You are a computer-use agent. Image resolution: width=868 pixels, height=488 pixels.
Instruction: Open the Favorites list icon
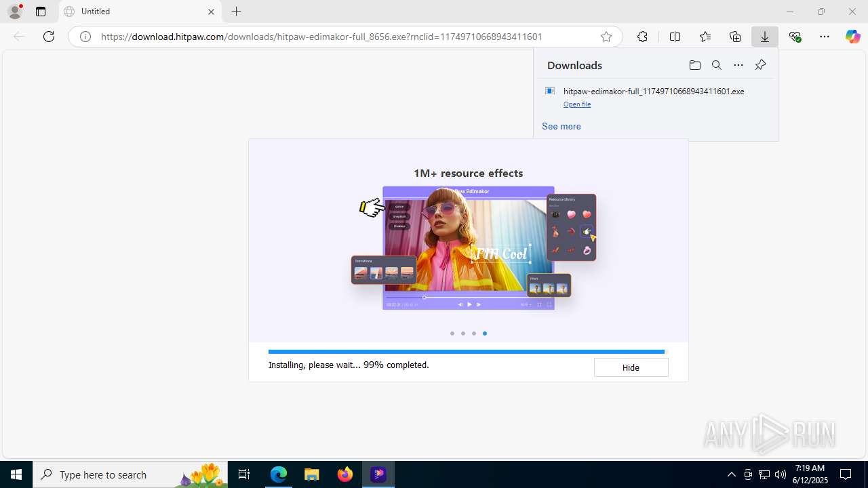click(705, 37)
